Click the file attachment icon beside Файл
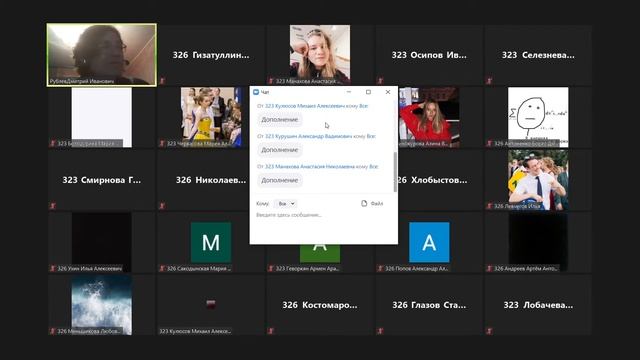The width and height of the screenshot is (640, 360). tap(364, 203)
